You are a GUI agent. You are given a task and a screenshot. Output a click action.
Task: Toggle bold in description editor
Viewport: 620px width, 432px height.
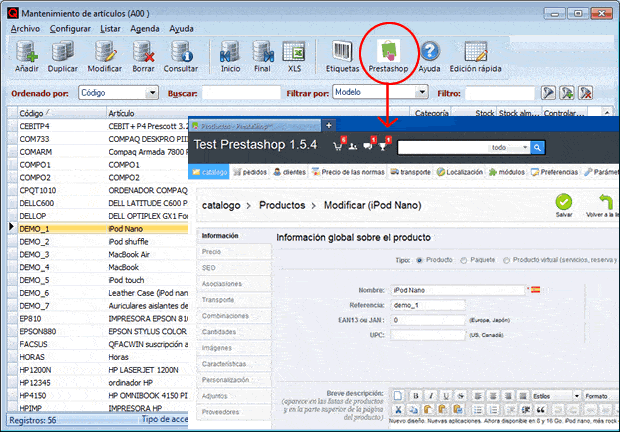[416, 396]
